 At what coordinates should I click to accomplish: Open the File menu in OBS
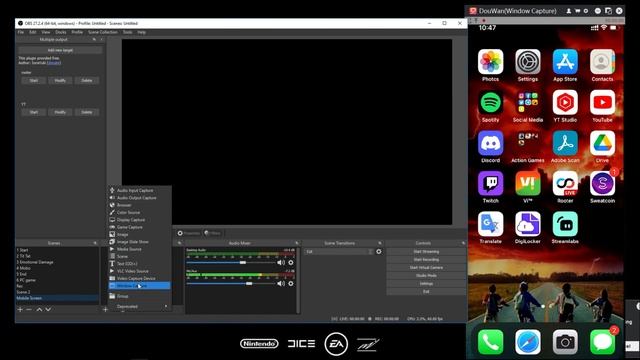20,32
